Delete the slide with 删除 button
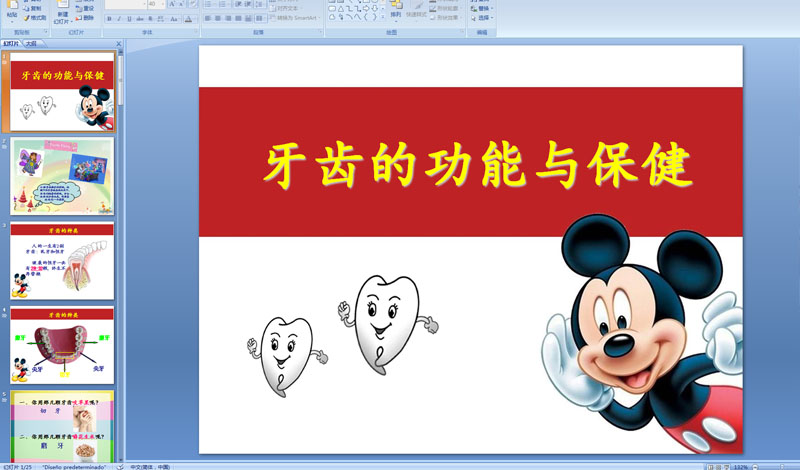 (85, 18)
